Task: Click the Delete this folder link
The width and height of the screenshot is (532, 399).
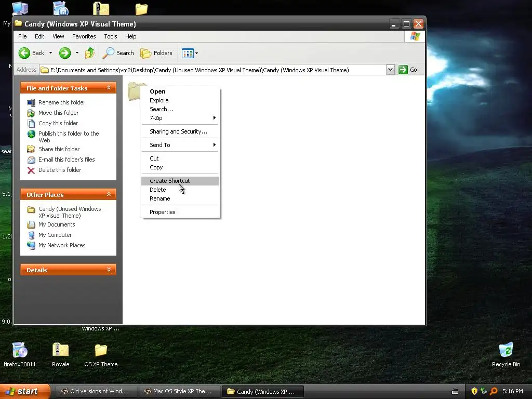Action: click(60, 170)
